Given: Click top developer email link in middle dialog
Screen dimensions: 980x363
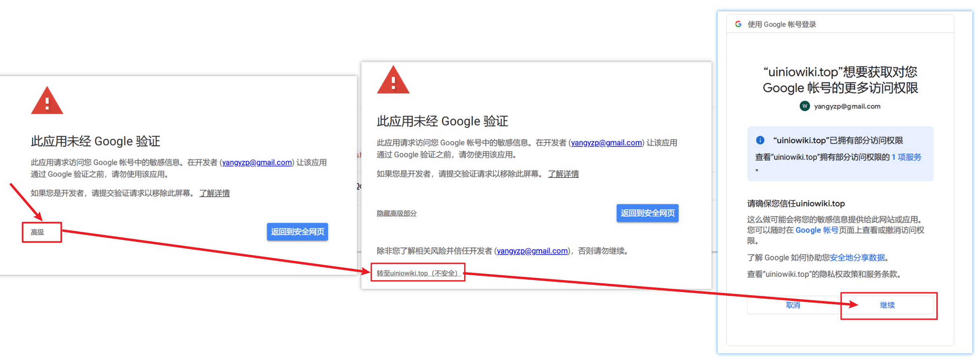Looking at the screenshot, I should pyautogui.click(x=607, y=142).
